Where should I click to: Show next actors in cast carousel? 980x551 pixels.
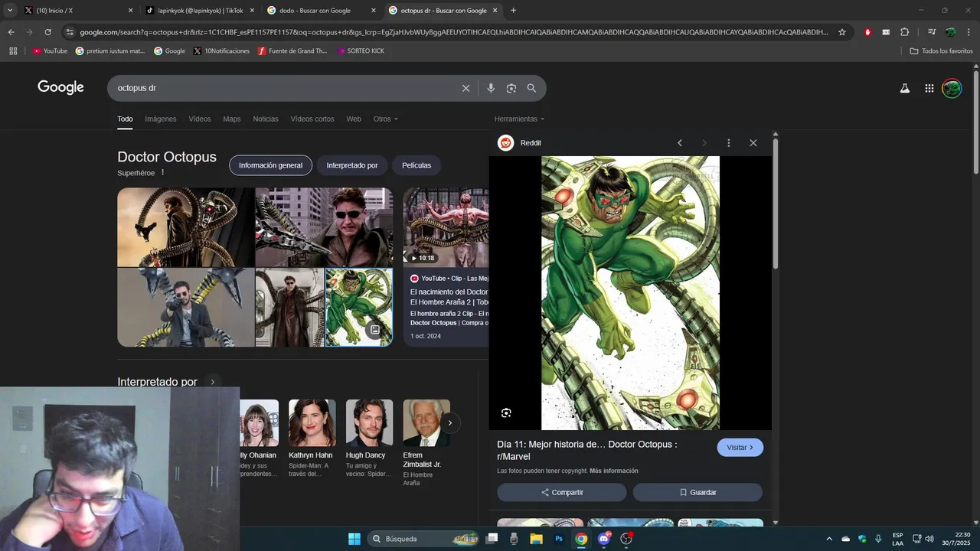point(450,422)
